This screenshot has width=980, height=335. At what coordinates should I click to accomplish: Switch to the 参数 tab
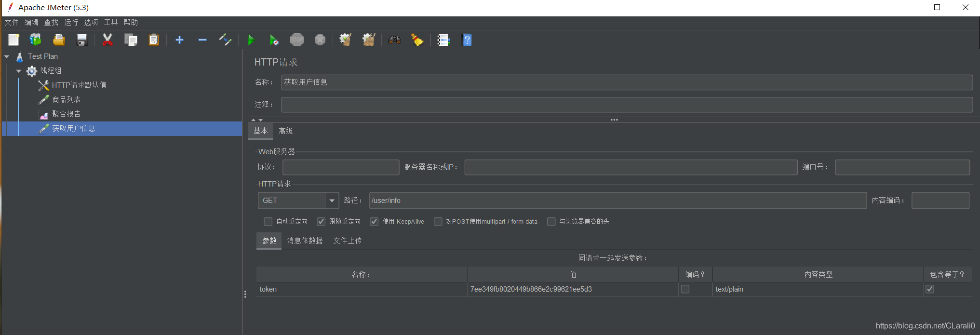pyautogui.click(x=269, y=241)
